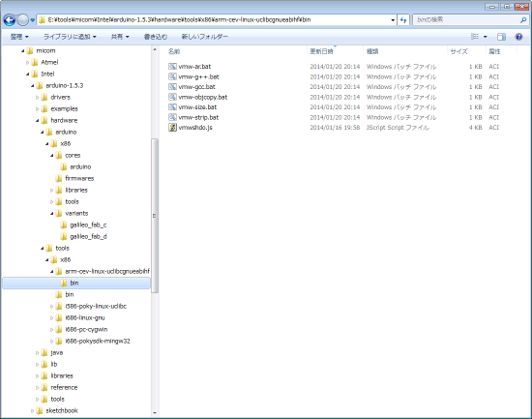
Task: Click the refresh button beside address bar
Action: 403,20
